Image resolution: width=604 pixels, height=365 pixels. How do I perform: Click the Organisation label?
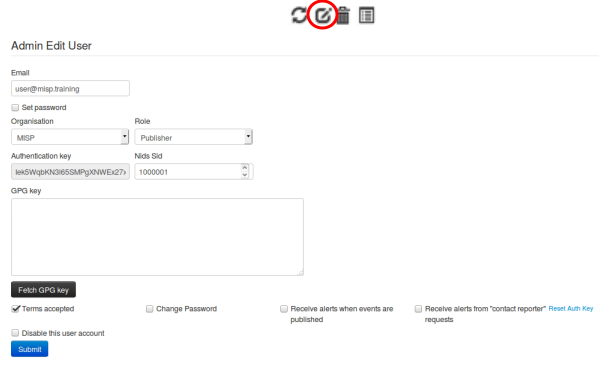(x=32, y=121)
